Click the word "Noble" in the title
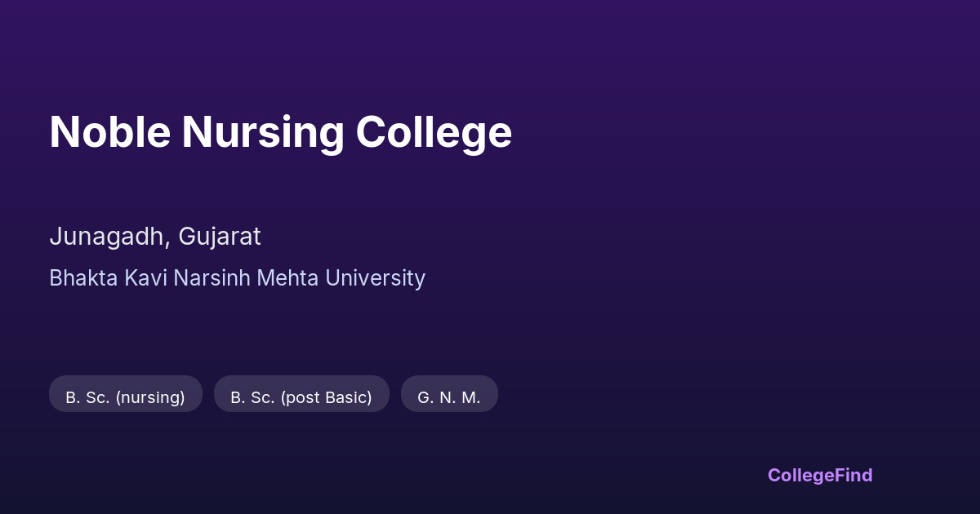This screenshot has height=514, width=980. tap(109, 132)
